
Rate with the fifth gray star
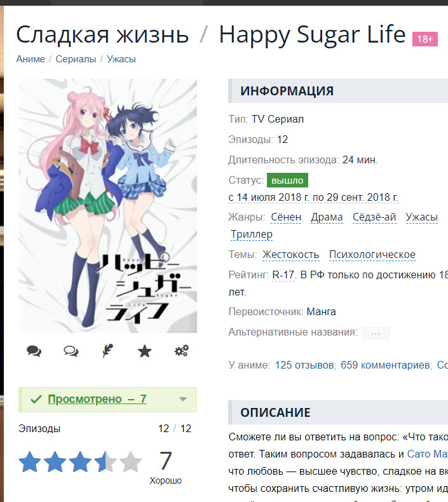(x=130, y=462)
